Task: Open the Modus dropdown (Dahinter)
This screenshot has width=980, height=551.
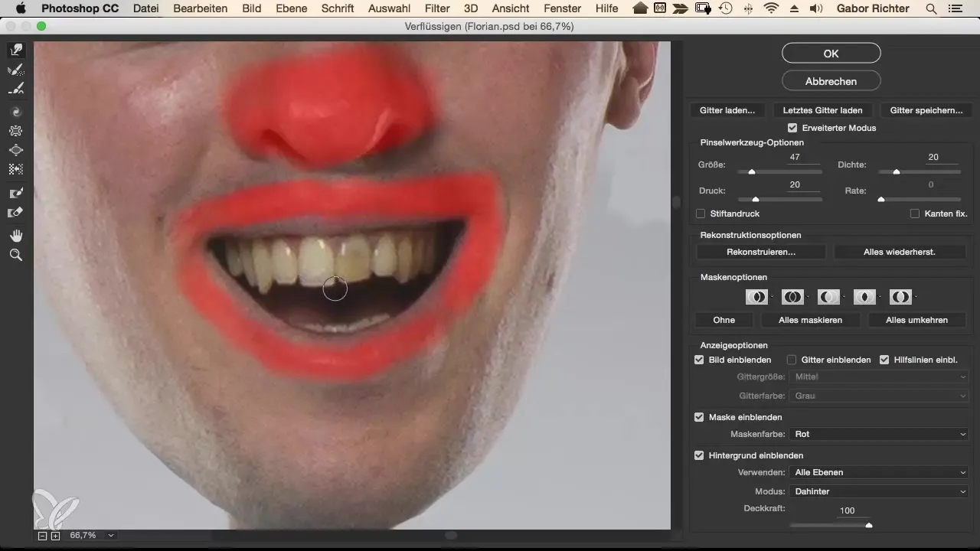Action: click(x=880, y=491)
